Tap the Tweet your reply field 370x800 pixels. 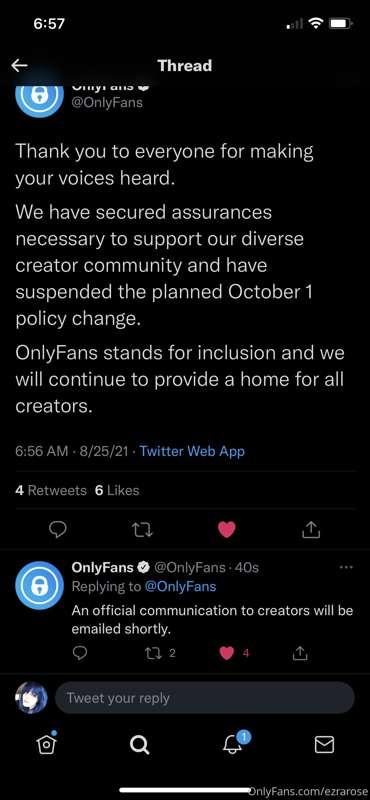(204, 697)
